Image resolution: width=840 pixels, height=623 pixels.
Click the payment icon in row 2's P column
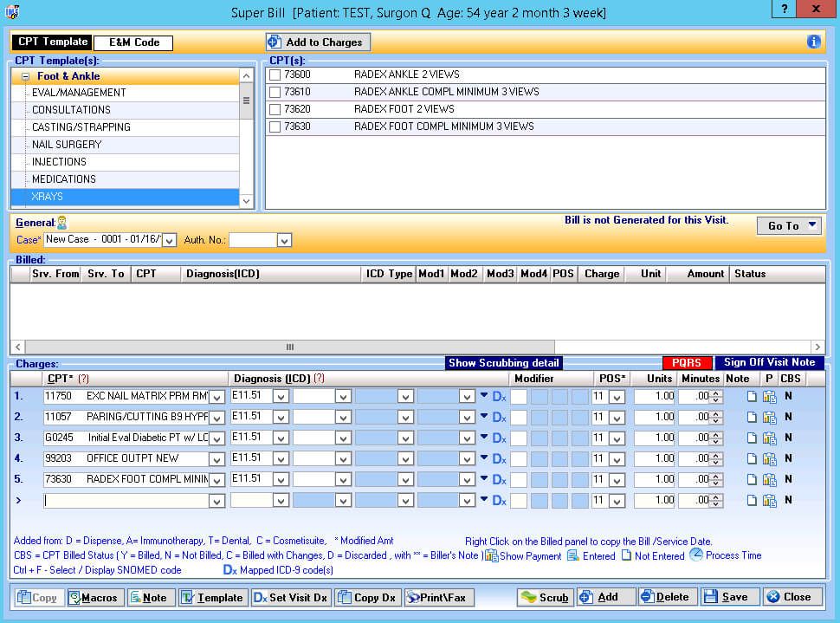coord(769,418)
